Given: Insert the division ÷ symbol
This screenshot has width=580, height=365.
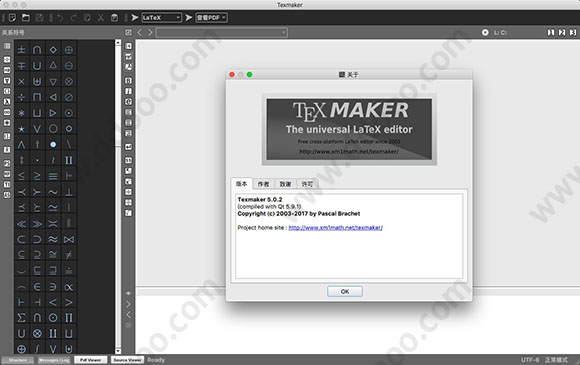Looking at the screenshot, I should point(21,97).
